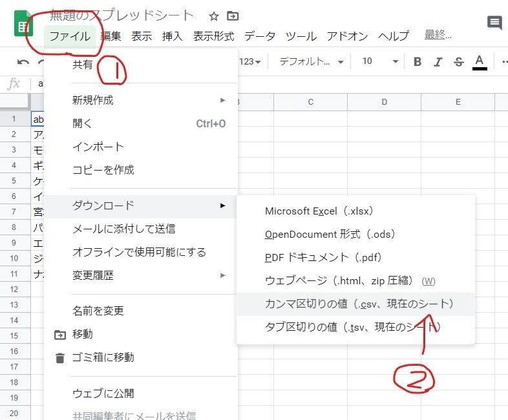Open the 編集 menu
This screenshot has height=420, width=508.
[111, 36]
